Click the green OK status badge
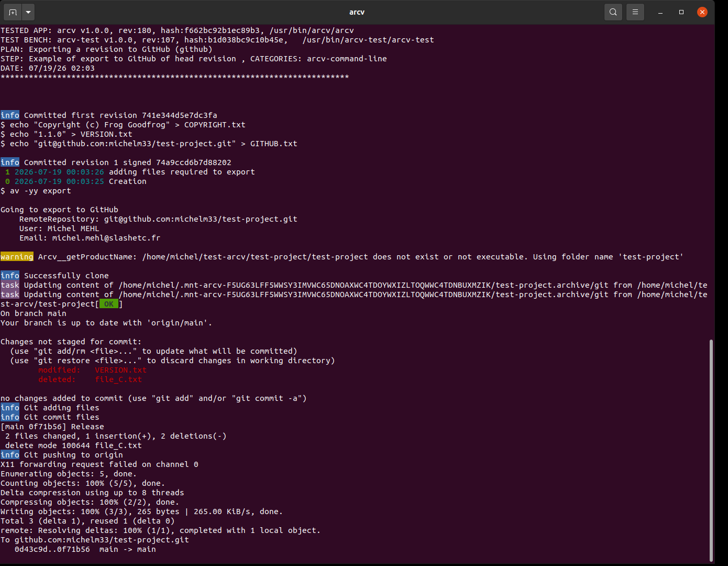This screenshot has height=566, width=728. 109,304
